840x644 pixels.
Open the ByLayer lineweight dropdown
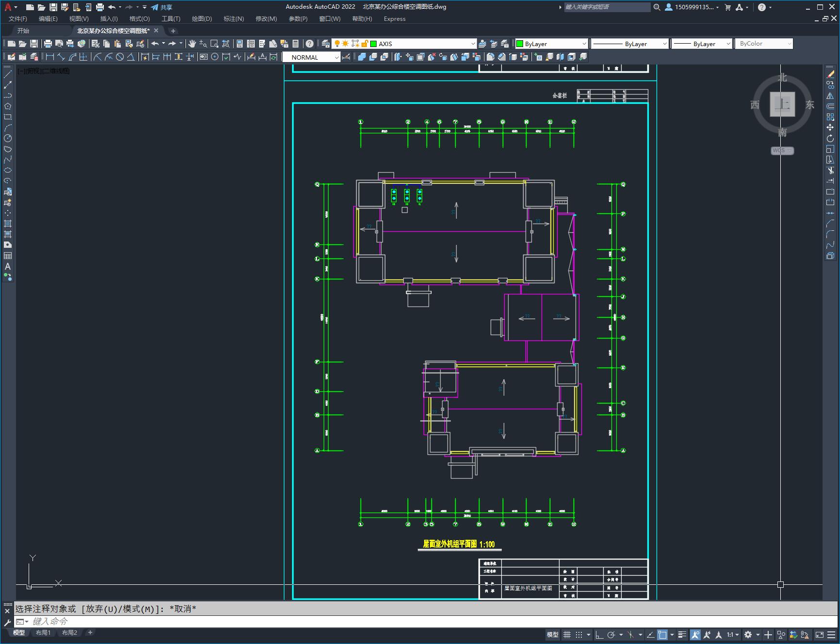728,44
